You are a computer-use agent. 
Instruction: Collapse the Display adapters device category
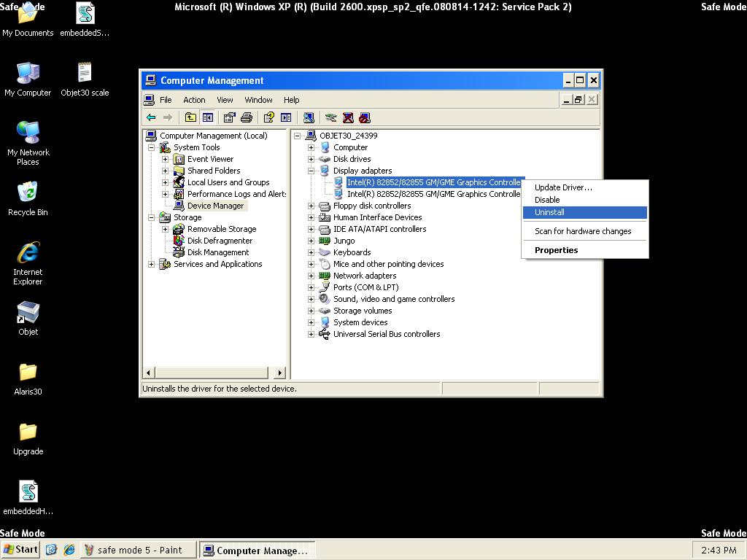(311, 171)
